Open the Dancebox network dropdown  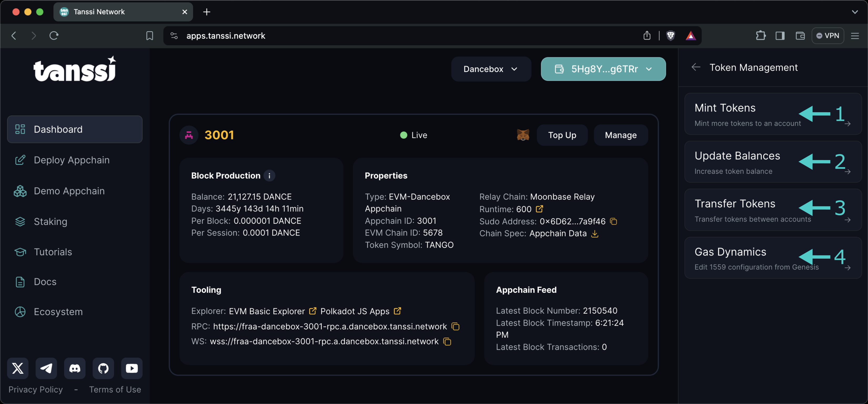[x=491, y=69]
